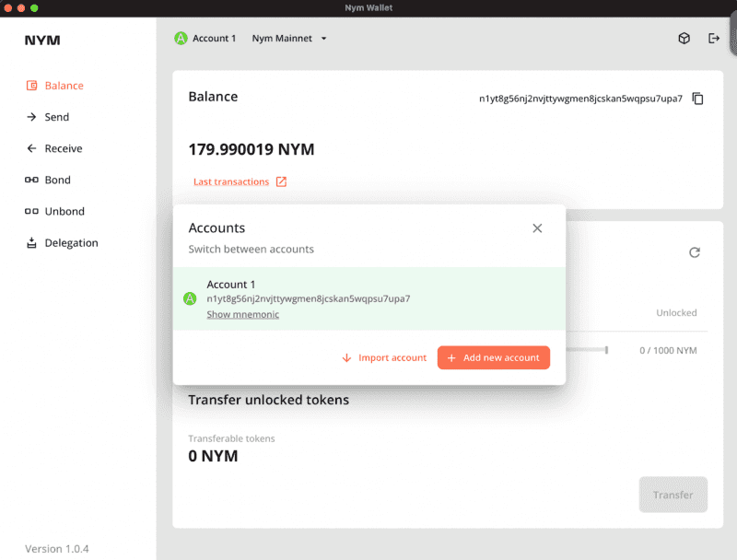Open the Last transactions link
This screenshot has height=560, width=737.
(231, 182)
